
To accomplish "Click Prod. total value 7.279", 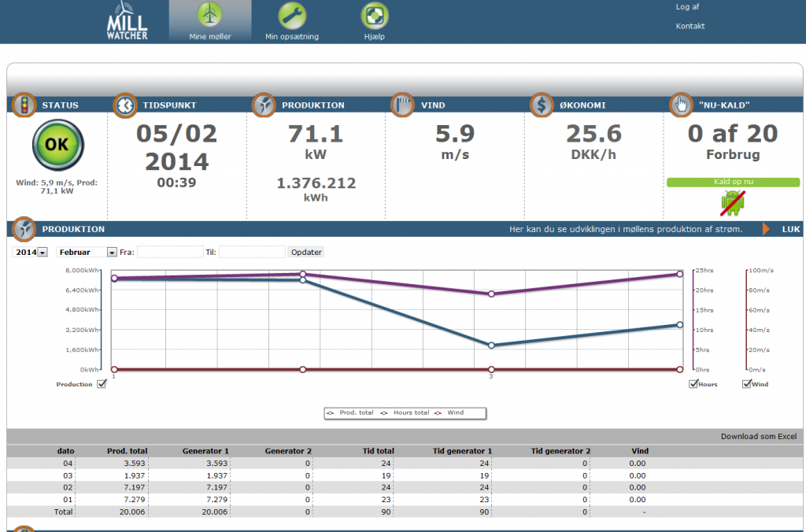I will pos(134,500).
